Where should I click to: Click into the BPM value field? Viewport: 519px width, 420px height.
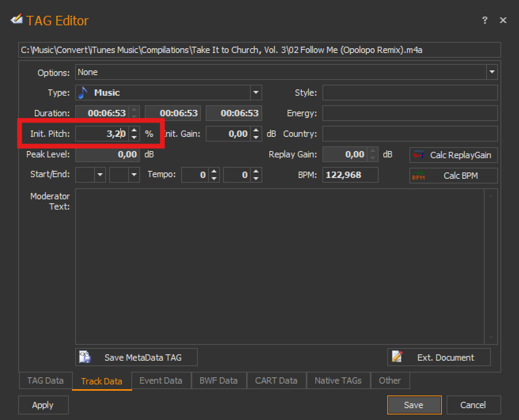click(350, 175)
